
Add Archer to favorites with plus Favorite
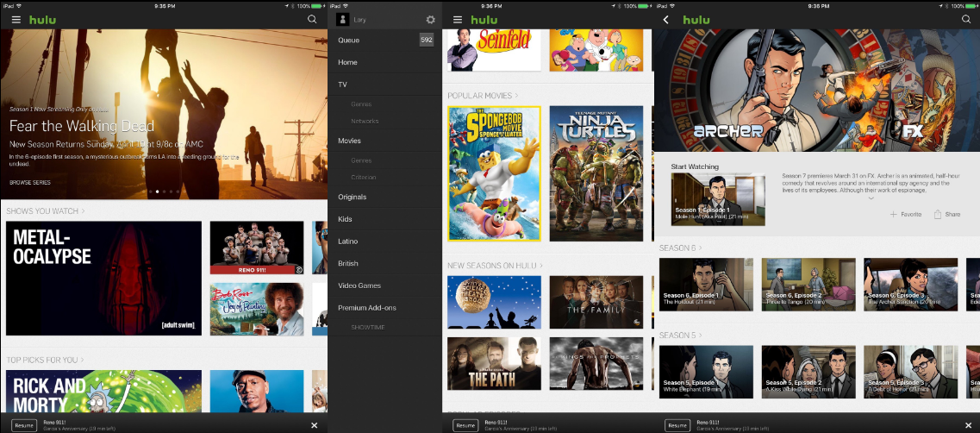pyautogui.click(x=906, y=214)
